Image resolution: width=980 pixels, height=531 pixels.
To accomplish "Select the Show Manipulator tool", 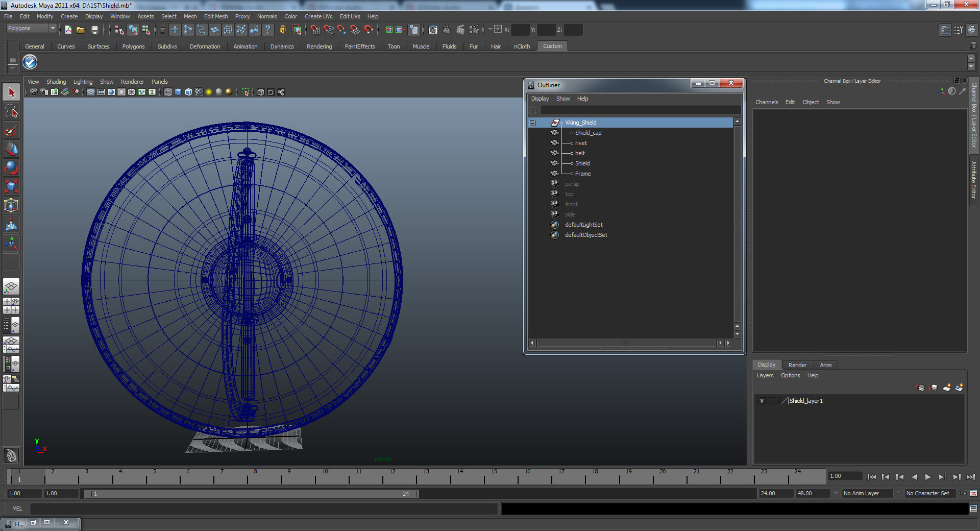I will click(x=11, y=243).
